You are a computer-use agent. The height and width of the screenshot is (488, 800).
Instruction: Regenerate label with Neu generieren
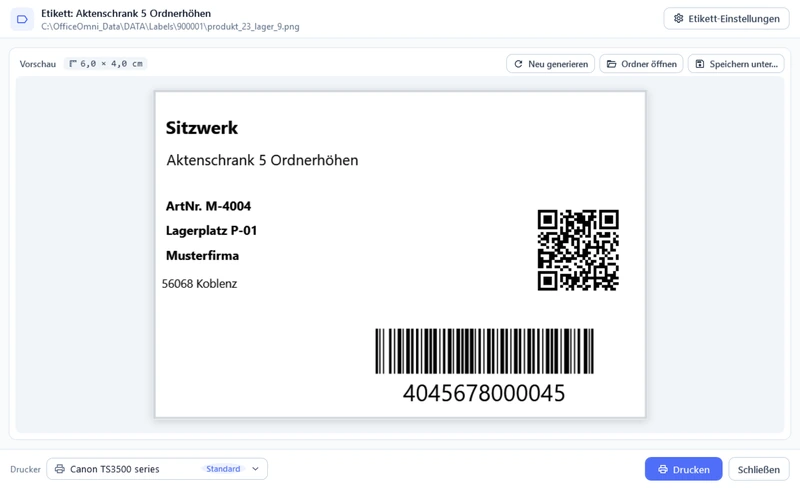(551, 64)
